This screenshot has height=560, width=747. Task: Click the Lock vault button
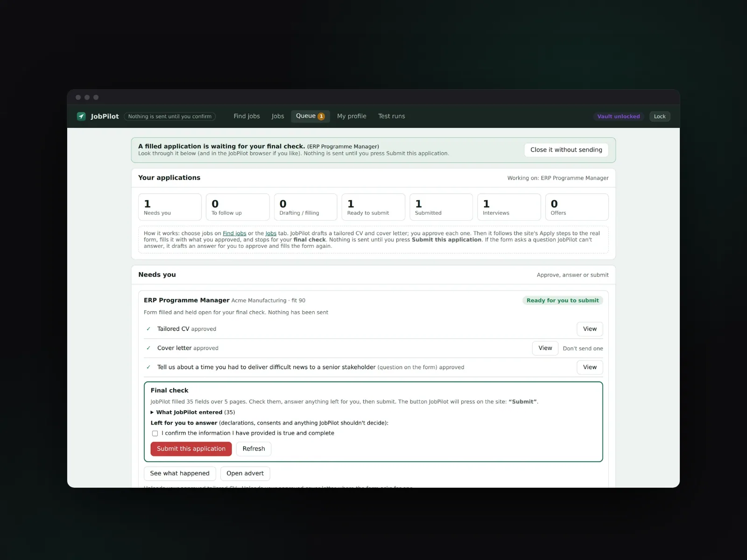(x=660, y=117)
